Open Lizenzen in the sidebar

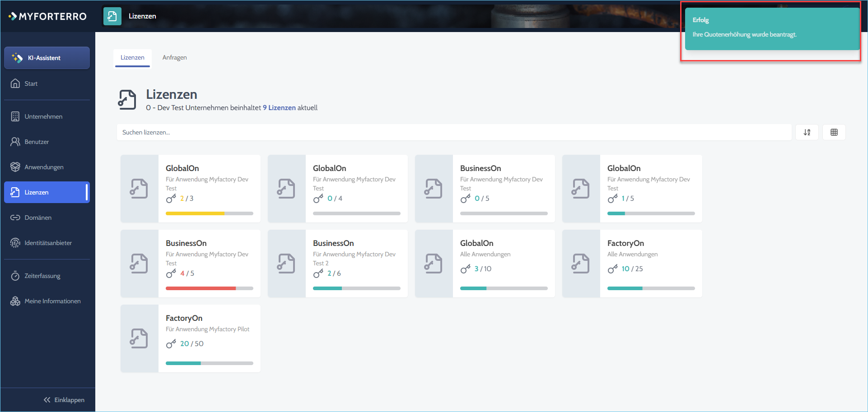point(47,192)
